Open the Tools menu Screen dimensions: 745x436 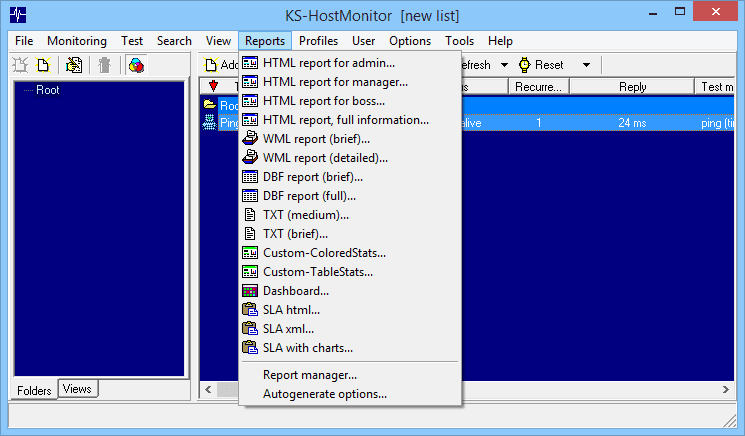coord(459,41)
